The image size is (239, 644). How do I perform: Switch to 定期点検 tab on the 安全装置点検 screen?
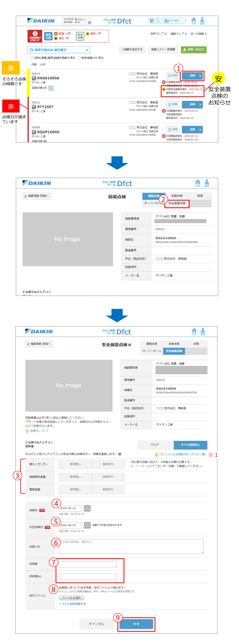(174, 344)
